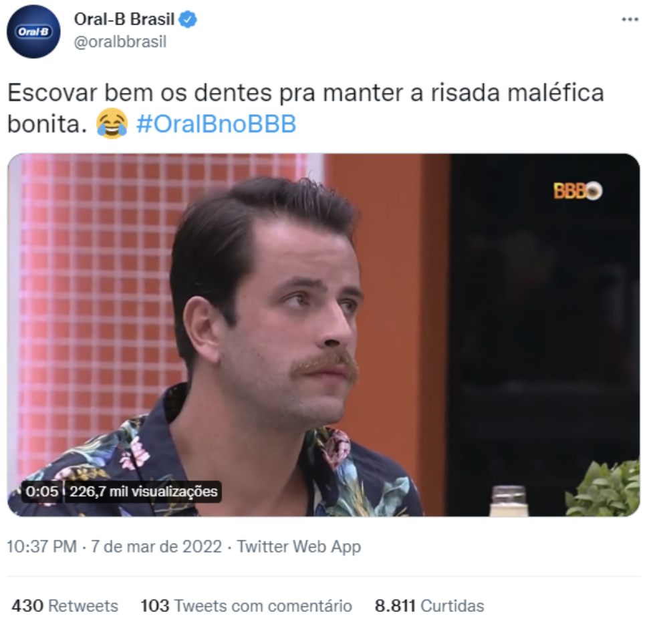655x644 pixels.
Task: Click the laughing tears emoji
Action: (112, 124)
